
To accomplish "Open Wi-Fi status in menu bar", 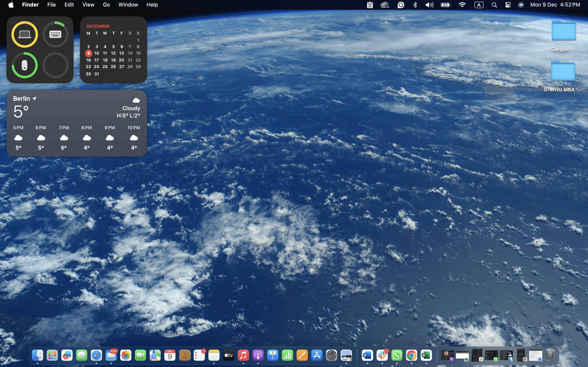I will pos(462,5).
